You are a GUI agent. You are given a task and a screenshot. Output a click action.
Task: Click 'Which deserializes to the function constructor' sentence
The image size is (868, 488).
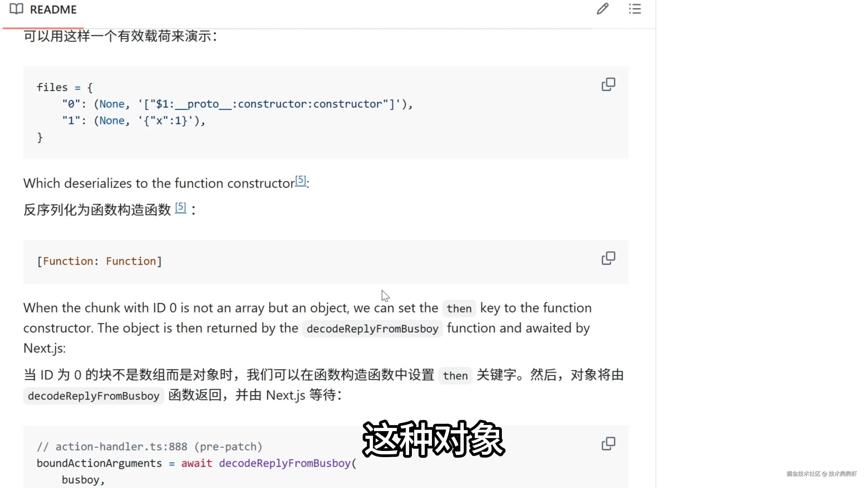(x=159, y=183)
